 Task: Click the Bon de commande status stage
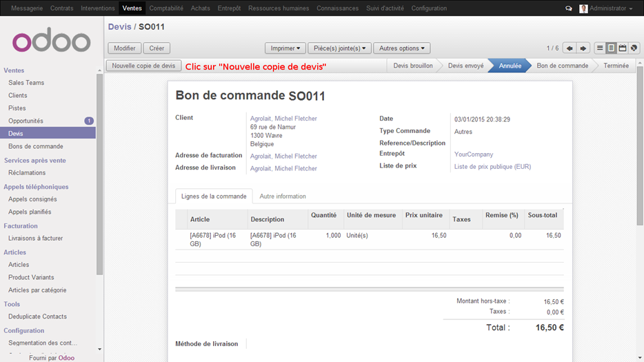[x=562, y=66]
